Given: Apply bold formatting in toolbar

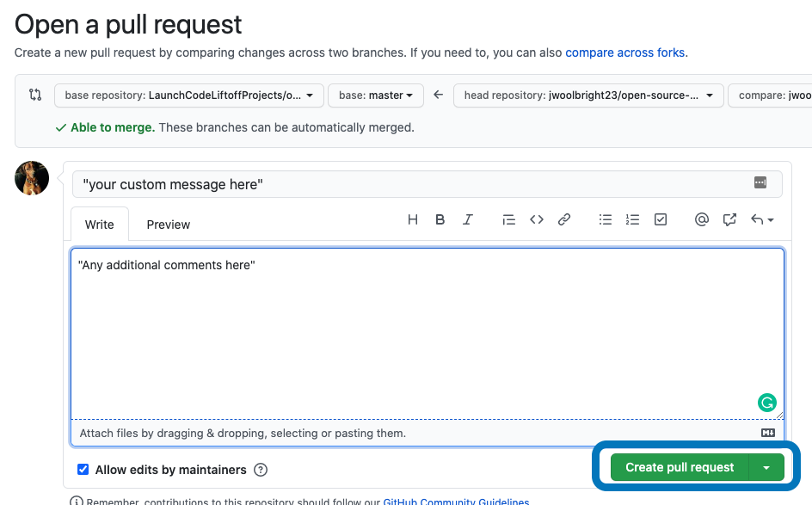Looking at the screenshot, I should (440, 220).
